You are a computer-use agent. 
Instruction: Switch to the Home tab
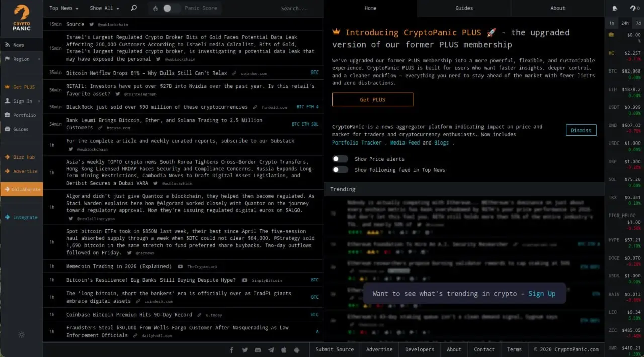(370, 8)
